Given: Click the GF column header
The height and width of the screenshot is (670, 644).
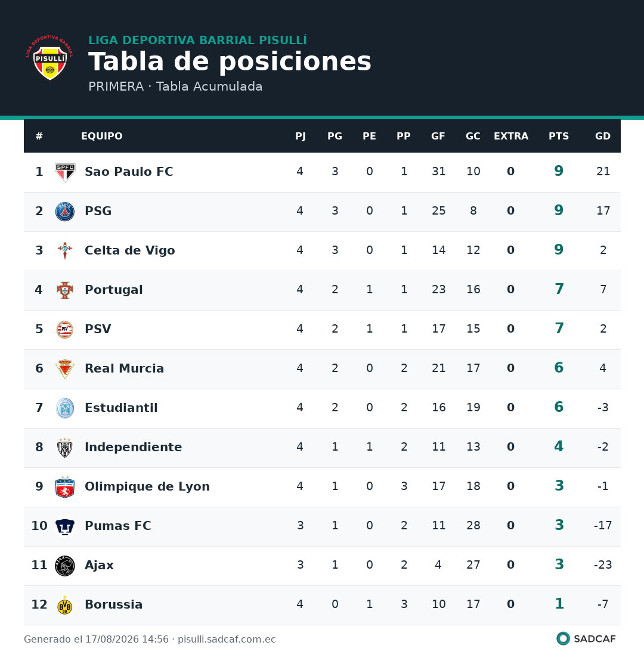Looking at the screenshot, I should [x=438, y=136].
